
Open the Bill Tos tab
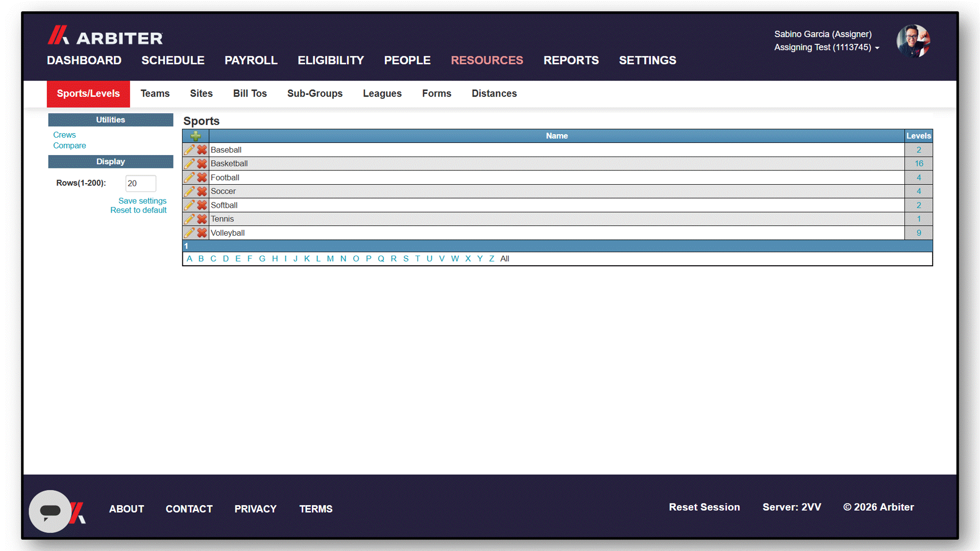coord(250,94)
